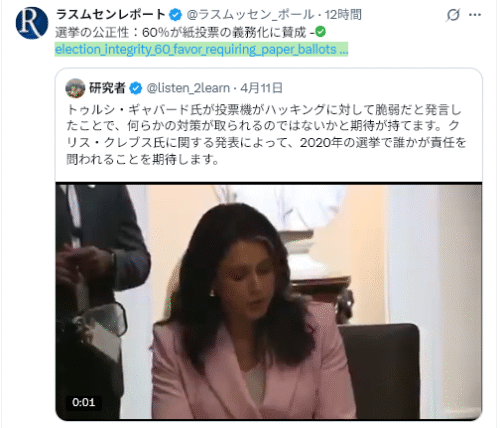Image resolution: width=500 pixels, height=428 pixels.
Task: Click the Grok slashed-circle icon
Action: [x=453, y=15]
